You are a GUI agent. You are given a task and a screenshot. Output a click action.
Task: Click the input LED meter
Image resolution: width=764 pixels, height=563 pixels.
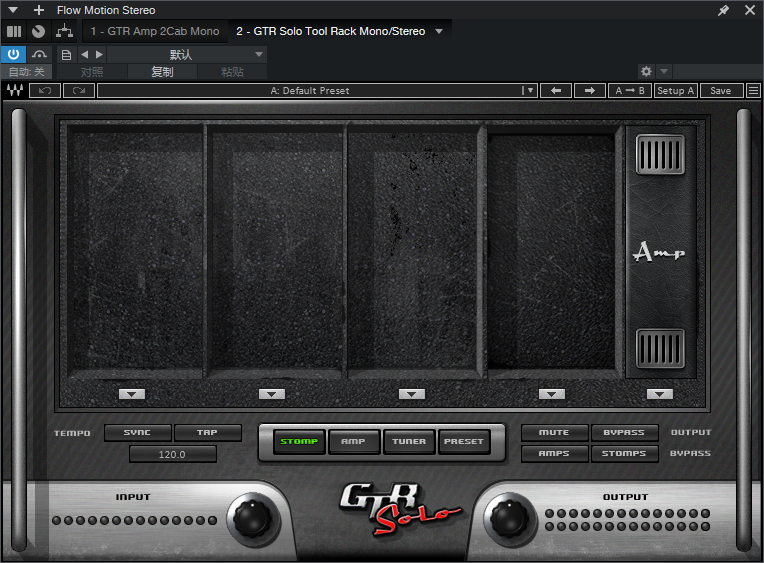(134, 521)
